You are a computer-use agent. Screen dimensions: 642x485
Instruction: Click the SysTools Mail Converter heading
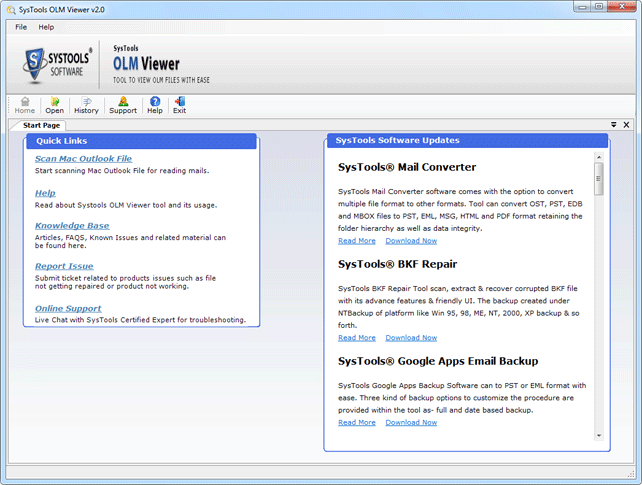[x=407, y=167]
